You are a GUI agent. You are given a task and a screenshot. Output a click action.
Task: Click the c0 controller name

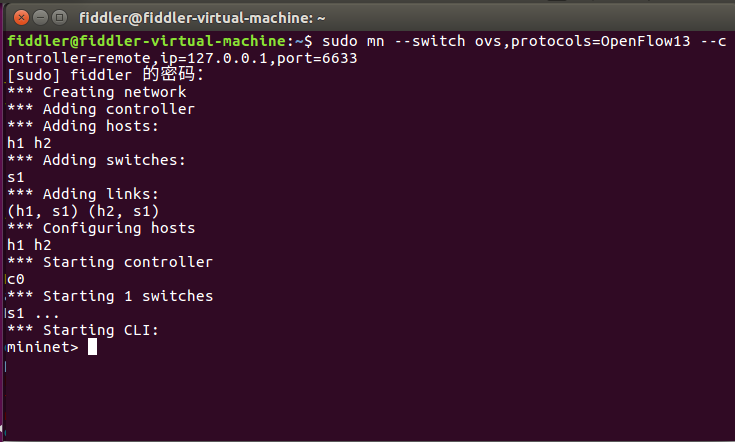tap(15, 279)
